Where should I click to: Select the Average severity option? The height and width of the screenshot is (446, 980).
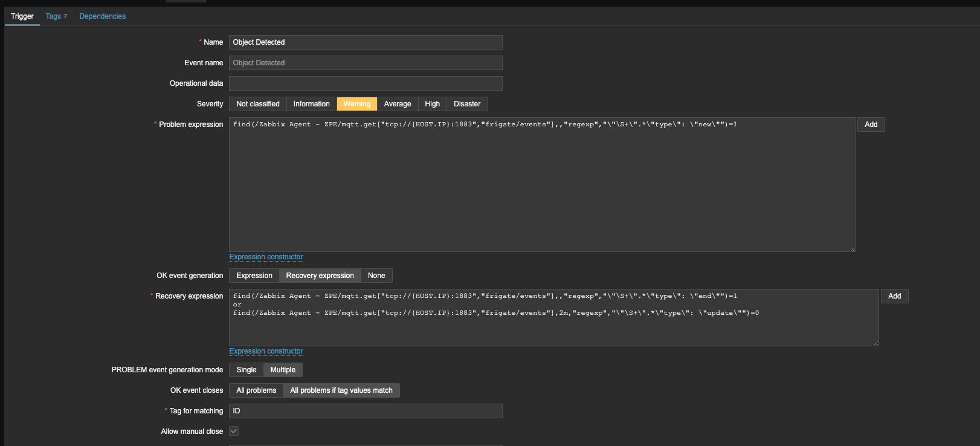click(397, 104)
